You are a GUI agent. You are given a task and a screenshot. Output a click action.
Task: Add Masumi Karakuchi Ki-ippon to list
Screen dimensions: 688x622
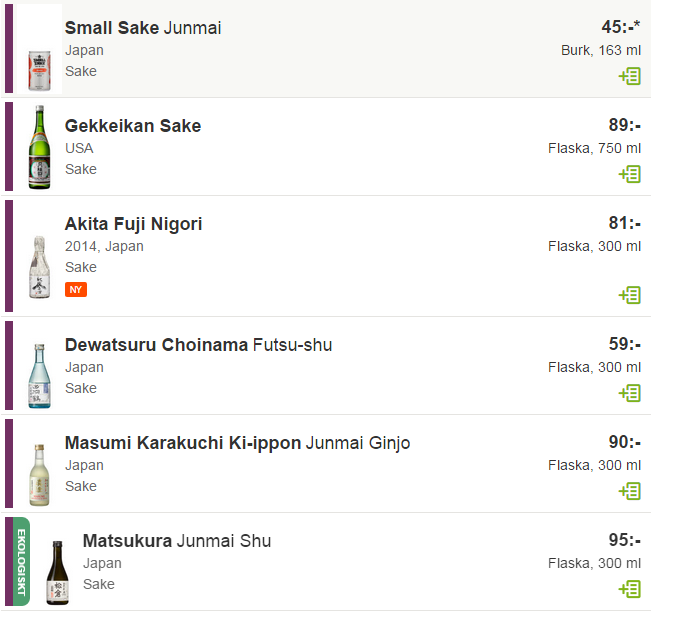pos(630,491)
